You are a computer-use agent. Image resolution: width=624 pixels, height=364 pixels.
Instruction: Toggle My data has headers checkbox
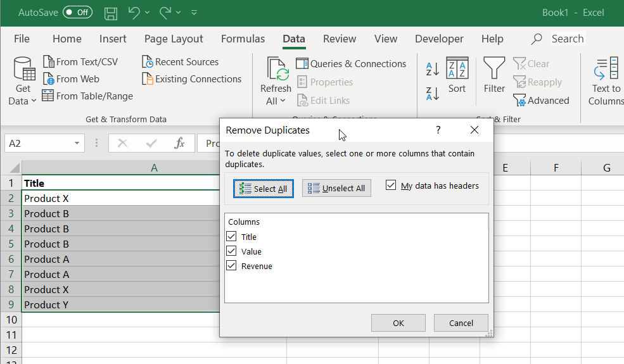[391, 185]
